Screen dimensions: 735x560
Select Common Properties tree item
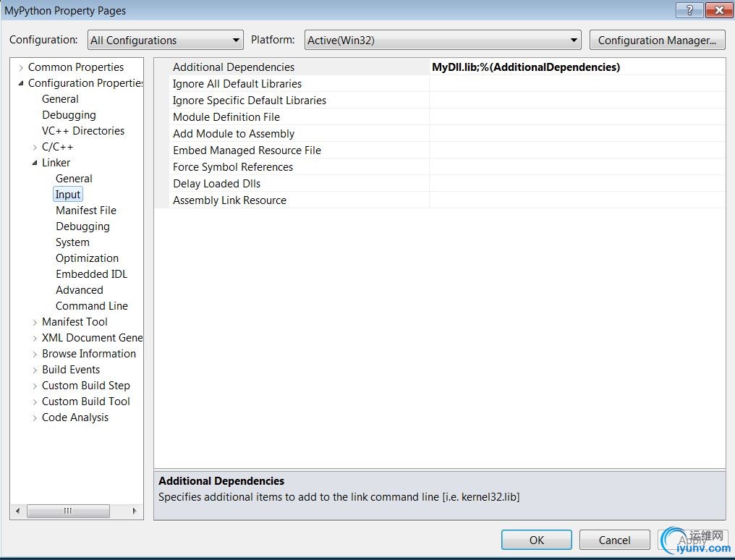coord(75,67)
